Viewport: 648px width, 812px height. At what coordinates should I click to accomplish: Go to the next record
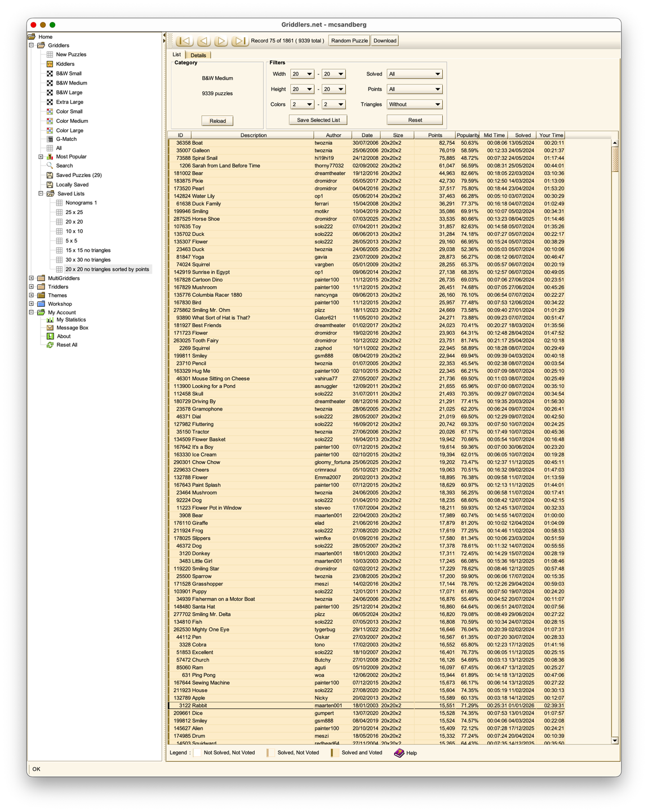tap(221, 41)
